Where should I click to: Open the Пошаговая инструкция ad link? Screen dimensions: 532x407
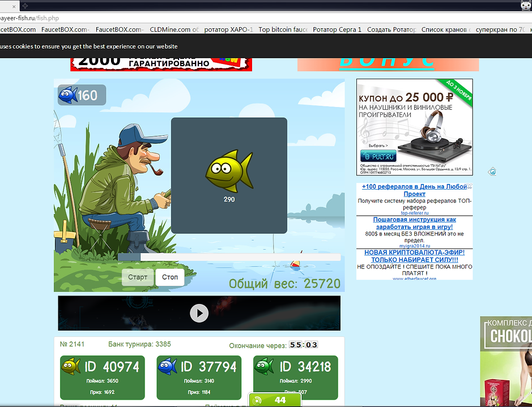[415, 224]
